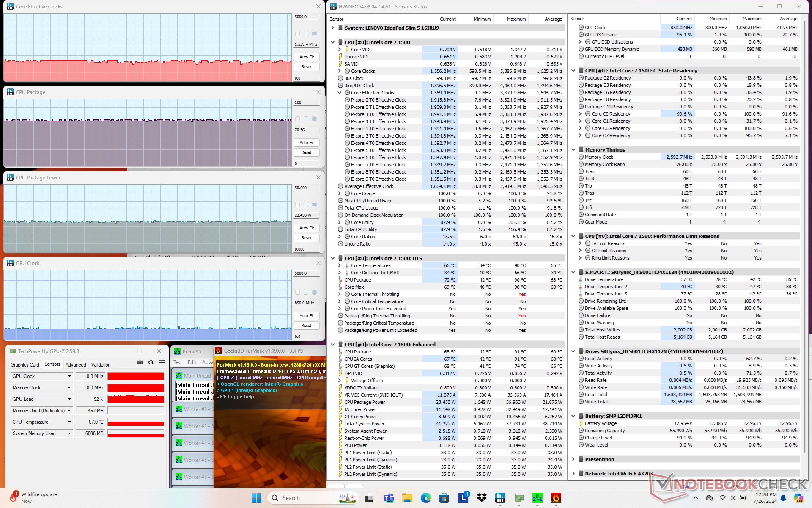Open Dropbox from the taskbar

coord(481,498)
